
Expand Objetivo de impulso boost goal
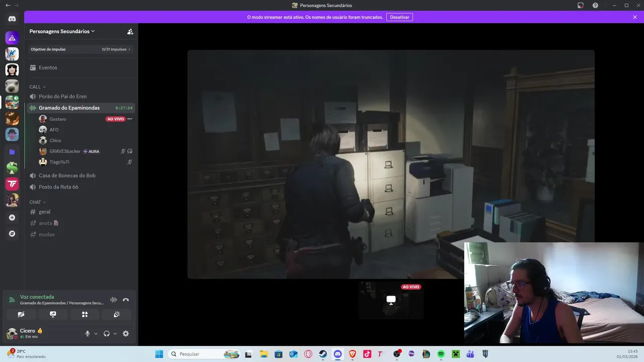[x=80, y=49]
